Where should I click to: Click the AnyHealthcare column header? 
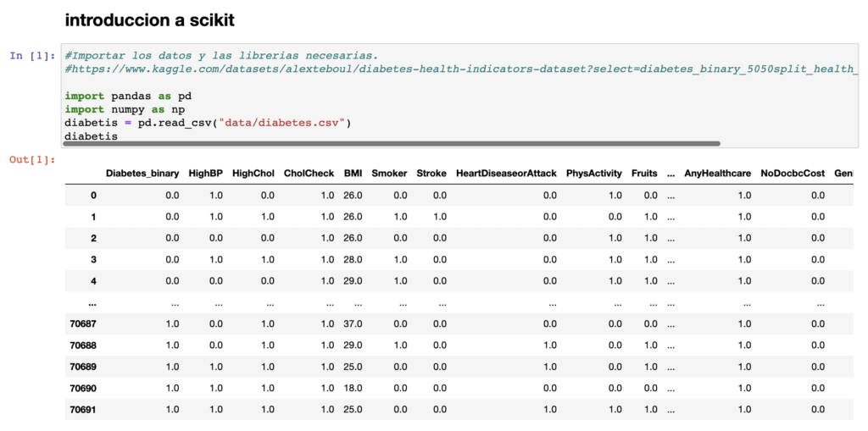[717, 174]
